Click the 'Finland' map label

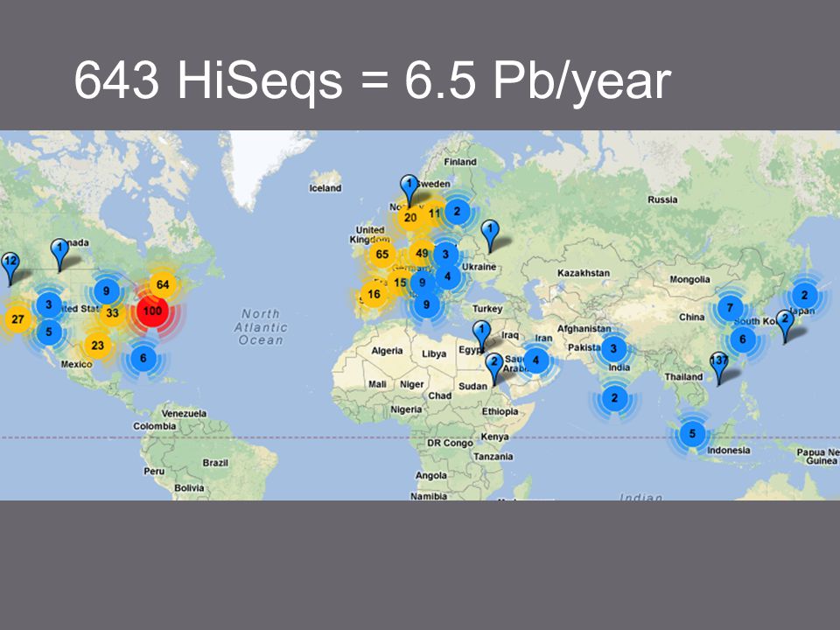point(459,162)
